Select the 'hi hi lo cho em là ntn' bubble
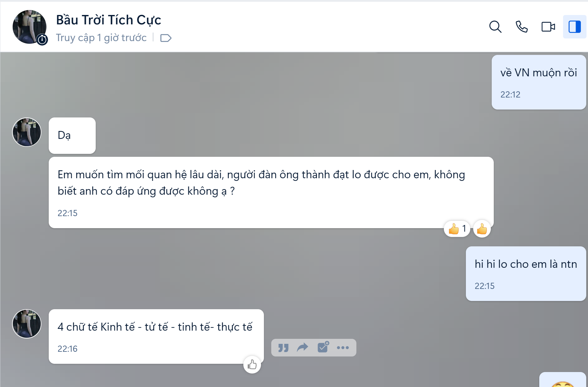Screen dimensions: 588x387 (526, 274)
